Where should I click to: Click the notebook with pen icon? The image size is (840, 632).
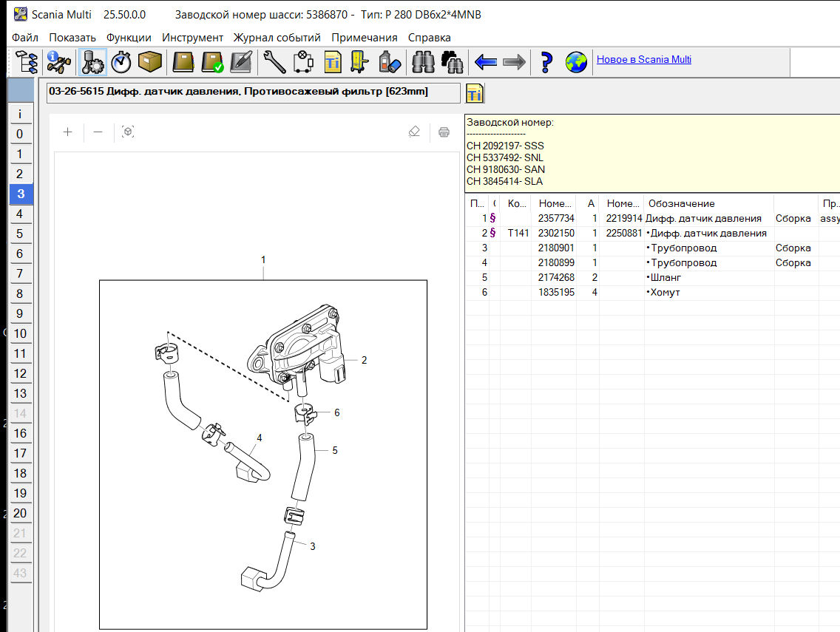click(241, 62)
